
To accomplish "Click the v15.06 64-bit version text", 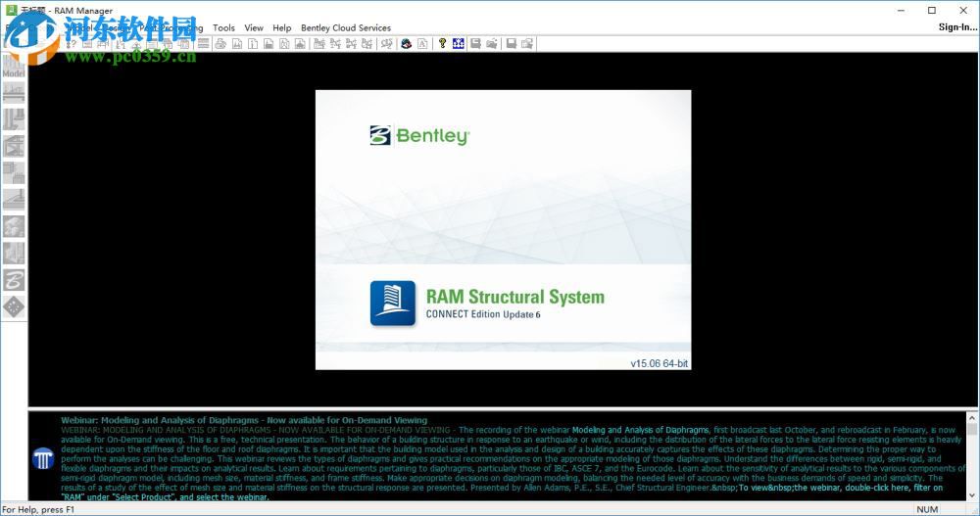I will 659,363.
